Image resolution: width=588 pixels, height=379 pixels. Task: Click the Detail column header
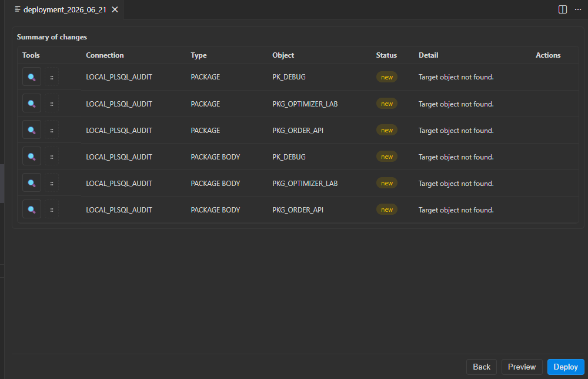428,55
